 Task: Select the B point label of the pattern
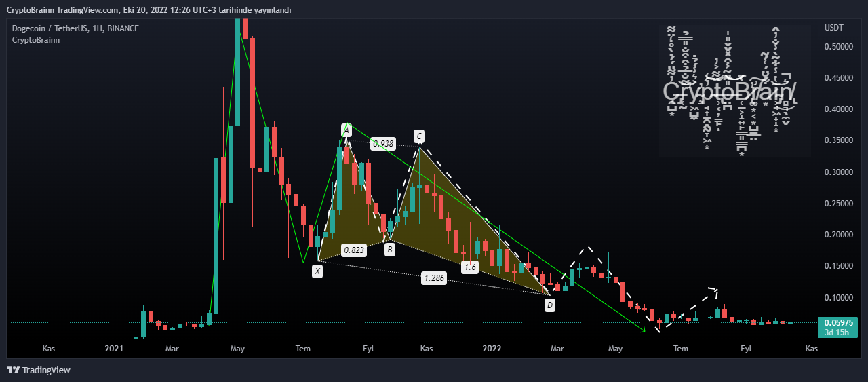point(390,250)
